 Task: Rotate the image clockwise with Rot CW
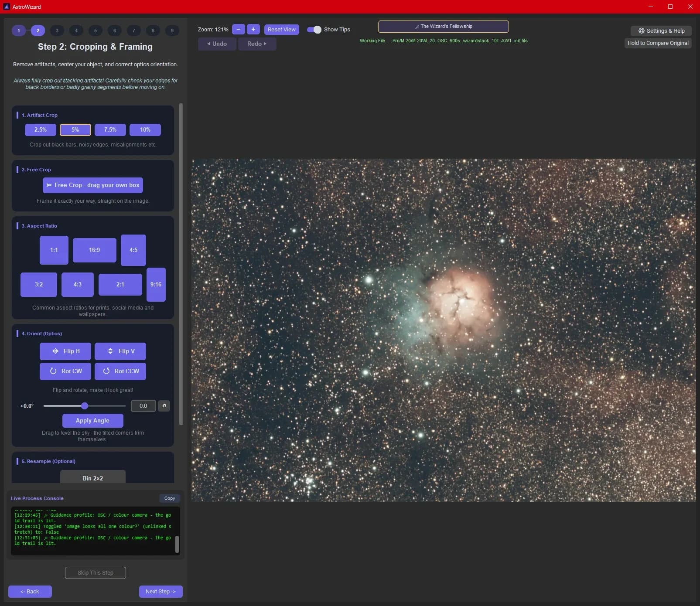pyautogui.click(x=65, y=371)
